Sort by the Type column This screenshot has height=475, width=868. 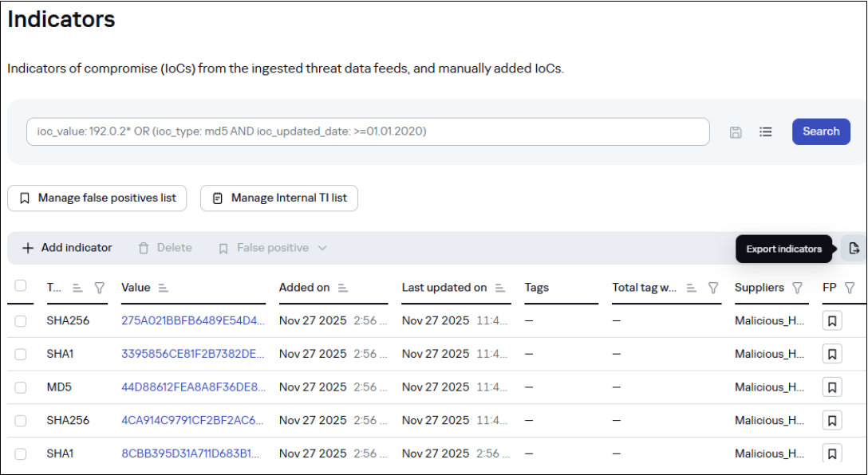click(x=77, y=288)
